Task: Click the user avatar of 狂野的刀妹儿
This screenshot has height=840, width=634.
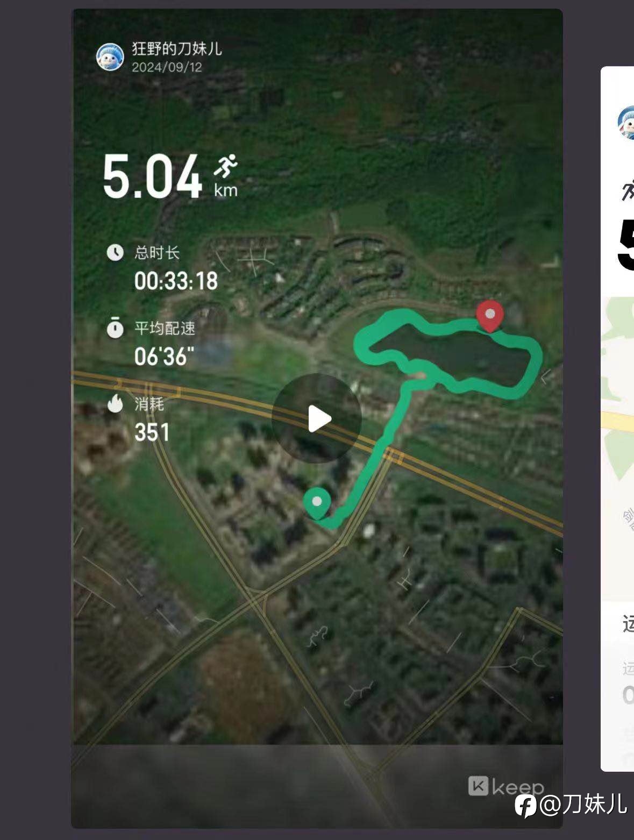Action: pos(110,57)
